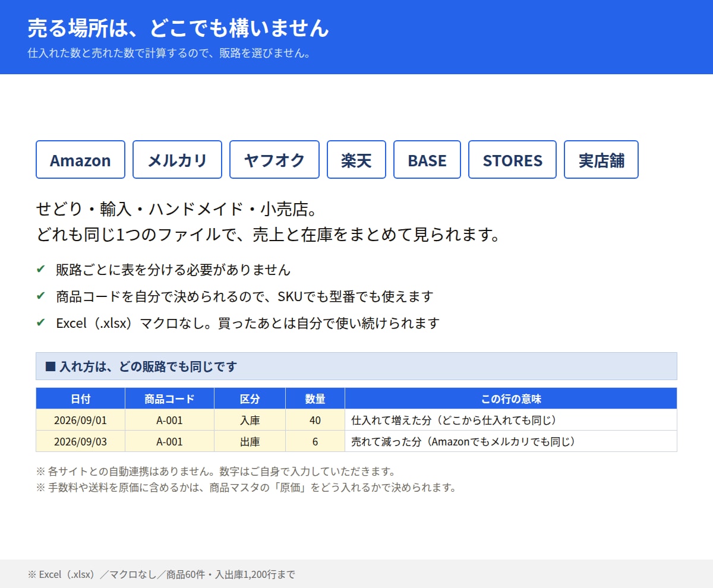713x588 pixels.
Task: Click the 商品コード column header
Action: (169, 399)
